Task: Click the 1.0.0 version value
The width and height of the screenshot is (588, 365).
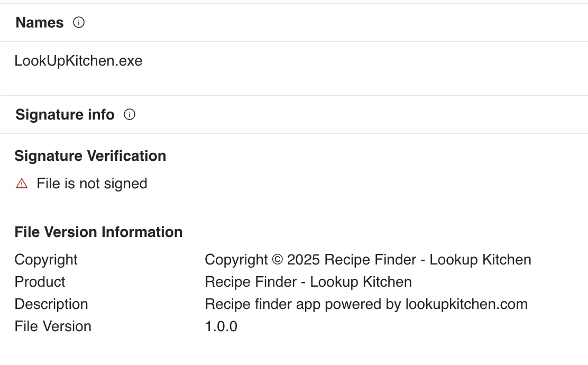Action: (221, 326)
